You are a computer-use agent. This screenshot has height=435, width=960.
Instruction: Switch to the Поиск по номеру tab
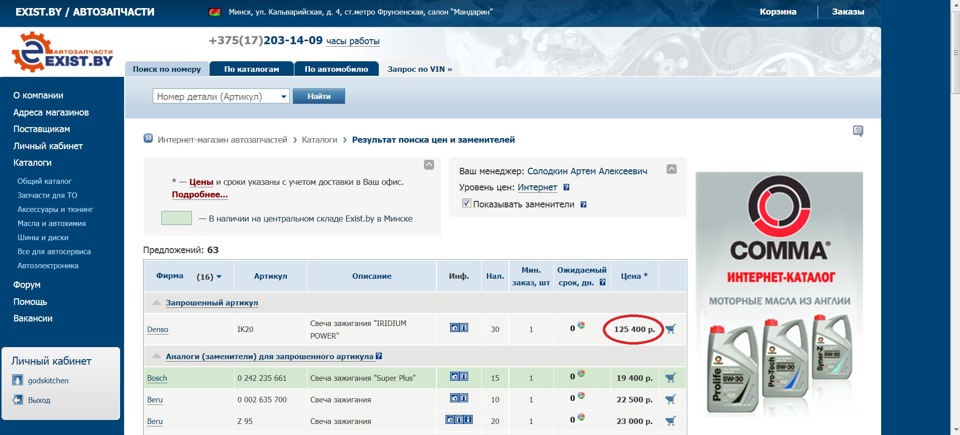167,69
